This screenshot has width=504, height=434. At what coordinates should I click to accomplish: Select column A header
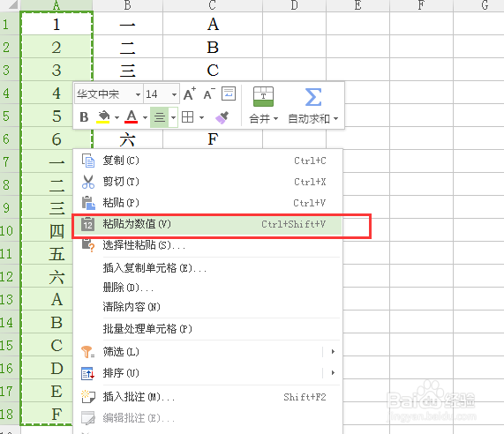[x=56, y=5]
